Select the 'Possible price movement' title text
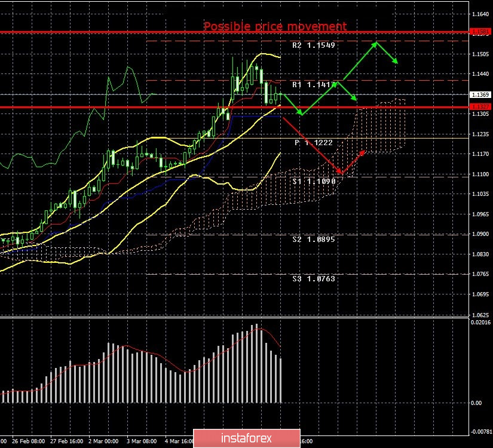 [275, 26]
